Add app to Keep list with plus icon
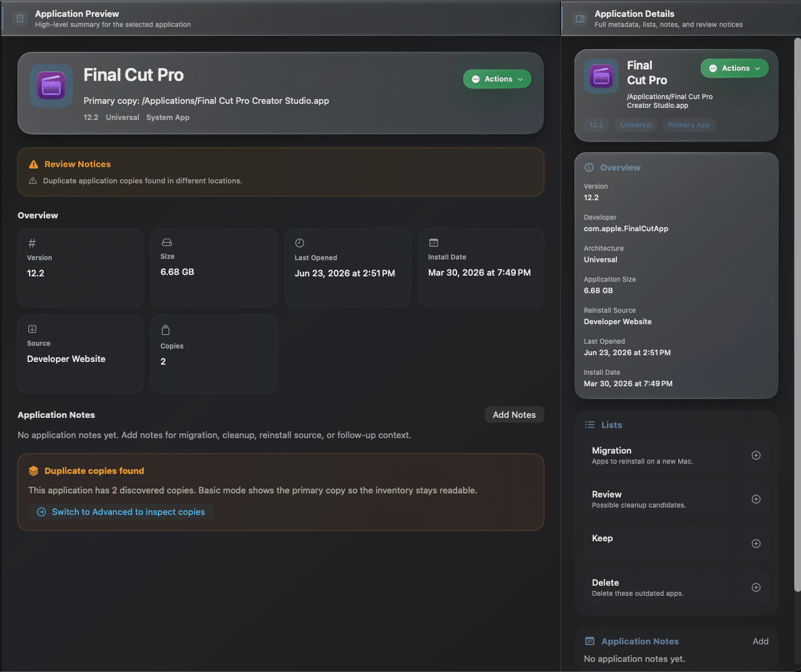Screen dimensions: 801x672 (x=756, y=543)
